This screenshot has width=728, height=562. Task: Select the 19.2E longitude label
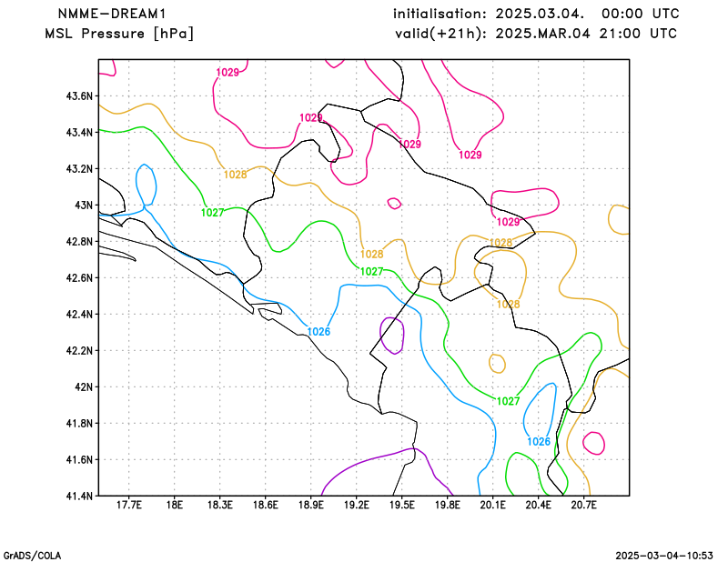pyautogui.click(x=356, y=505)
